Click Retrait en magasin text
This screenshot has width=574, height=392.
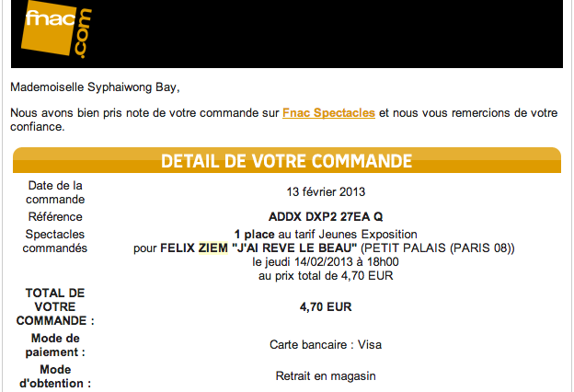pyautogui.click(x=326, y=376)
